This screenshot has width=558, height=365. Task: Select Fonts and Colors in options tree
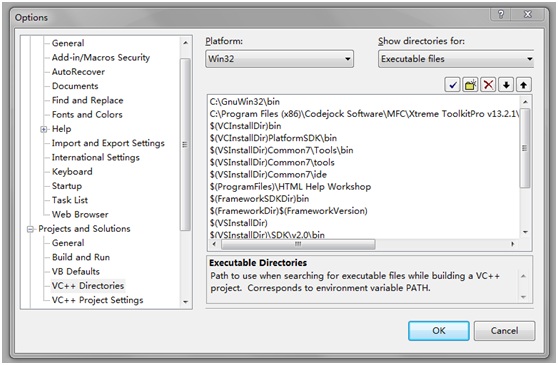87,115
